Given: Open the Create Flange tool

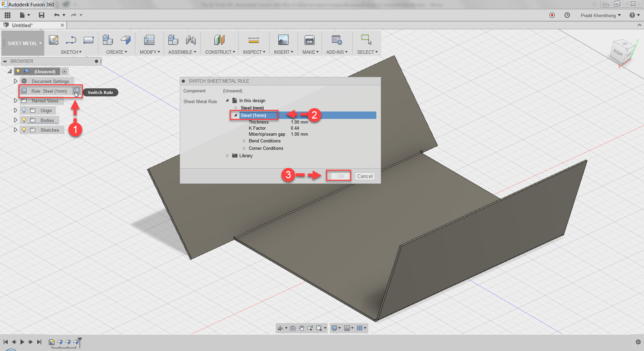Looking at the screenshot, I should click(x=125, y=40).
